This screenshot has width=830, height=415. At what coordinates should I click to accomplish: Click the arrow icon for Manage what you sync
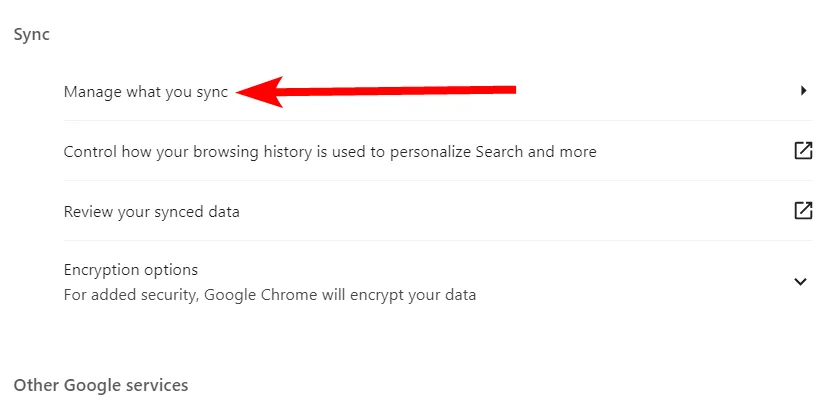tap(803, 91)
